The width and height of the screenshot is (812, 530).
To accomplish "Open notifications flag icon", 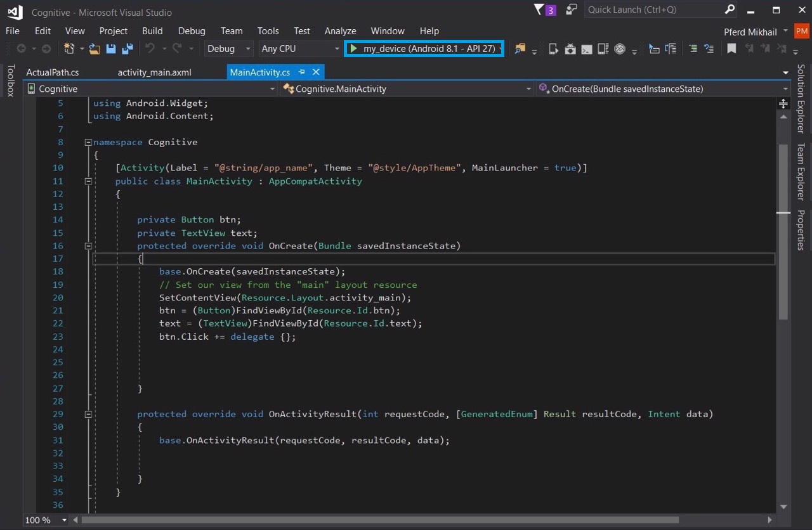I will tap(540, 10).
